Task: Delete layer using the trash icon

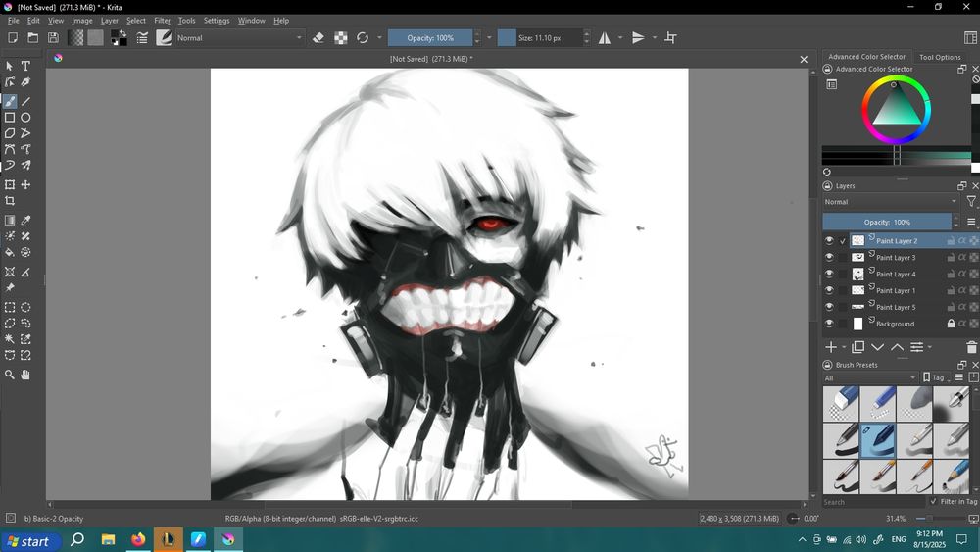Action: point(971,347)
